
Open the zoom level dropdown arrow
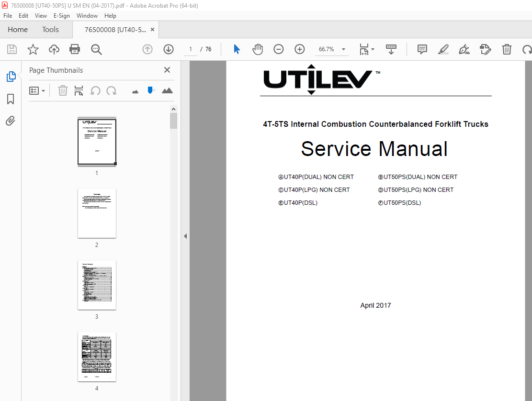click(344, 49)
